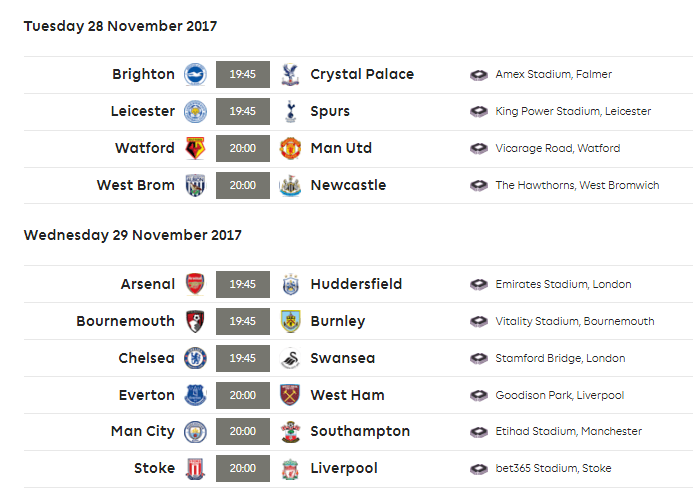The width and height of the screenshot is (693, 498).
Task: Open the Leicester team name link
Action: (x=143, y=111)
